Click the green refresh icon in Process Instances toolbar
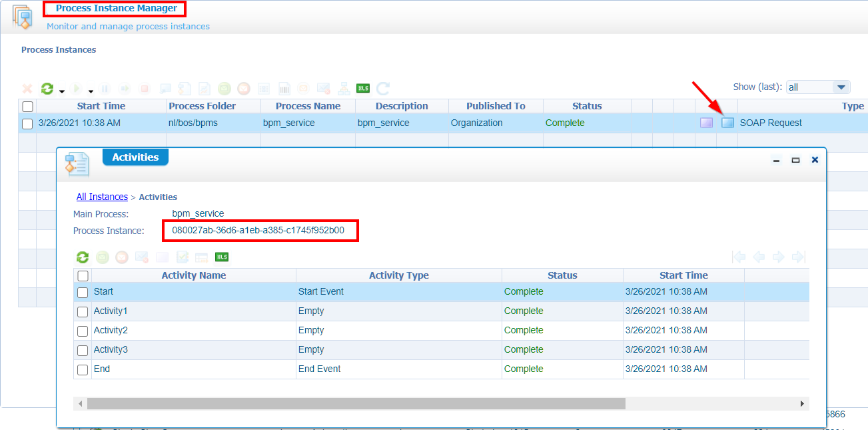 point(47,89)
